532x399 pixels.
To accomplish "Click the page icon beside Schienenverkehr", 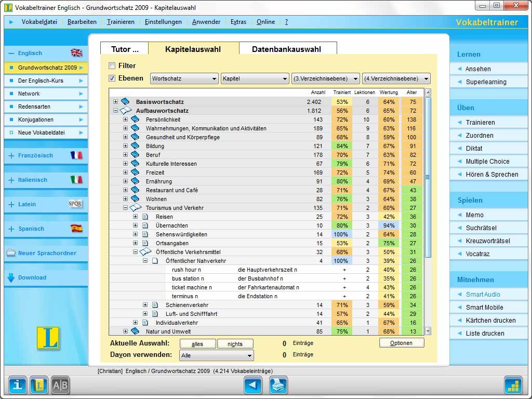I will point(155,304).
